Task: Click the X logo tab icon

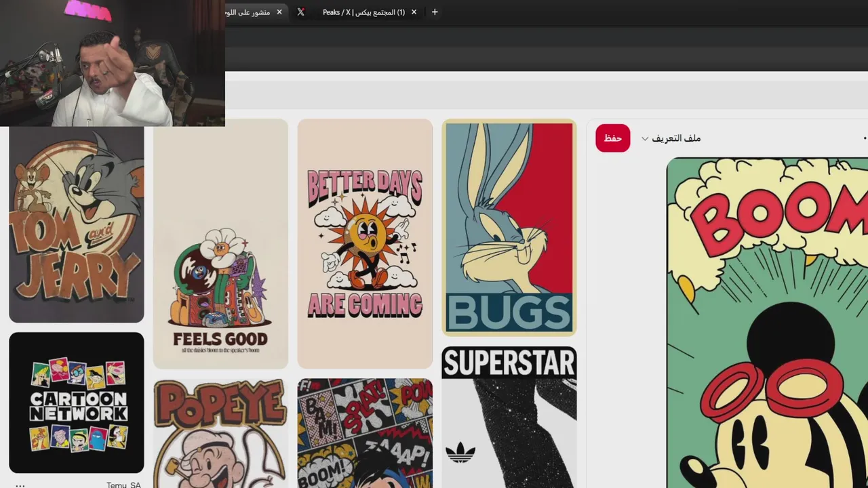Action: pos(300,12)
